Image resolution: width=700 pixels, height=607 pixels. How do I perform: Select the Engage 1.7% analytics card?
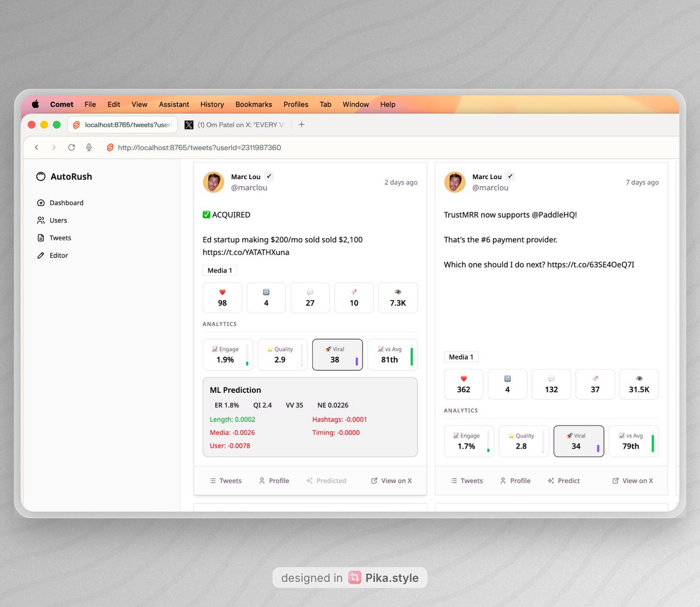point(470,441)
